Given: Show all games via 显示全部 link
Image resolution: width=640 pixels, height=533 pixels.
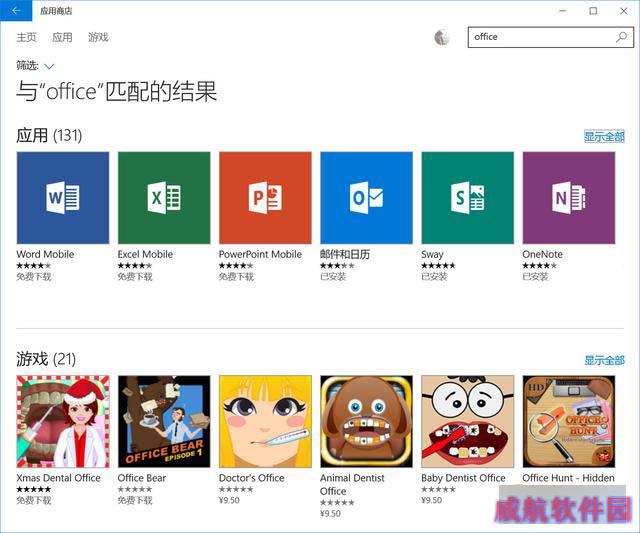Looking at the screenshot, I should pyautogui.click(x=604, y=360).
